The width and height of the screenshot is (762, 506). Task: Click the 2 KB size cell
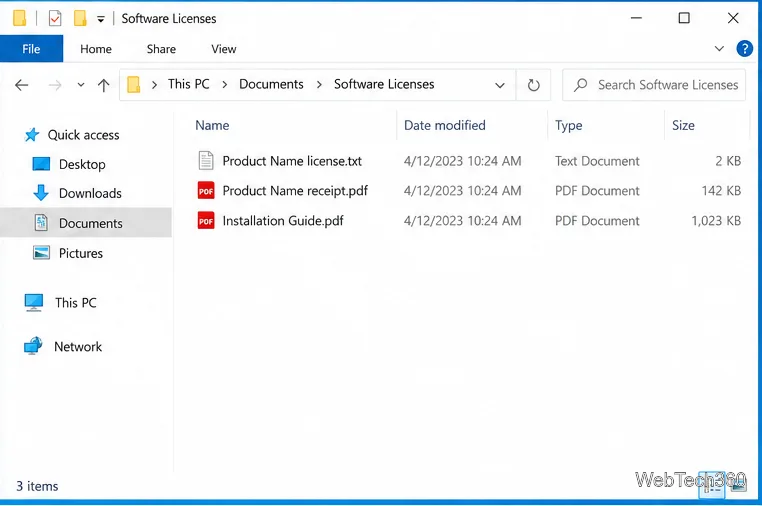point(728,161)
